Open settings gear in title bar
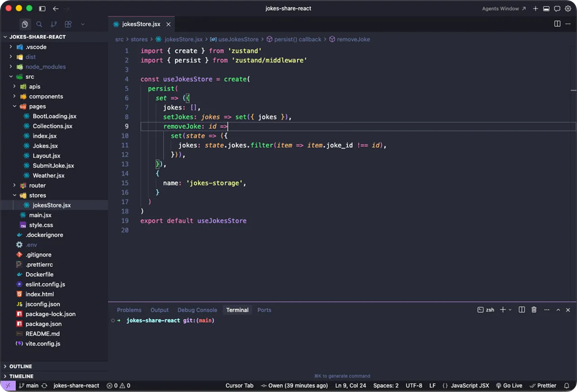 [568, 9]
